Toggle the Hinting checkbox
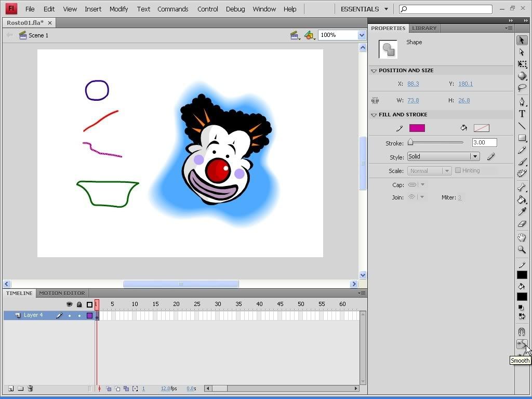The width and height of the screenshot is (532, 399). point(458,170)
